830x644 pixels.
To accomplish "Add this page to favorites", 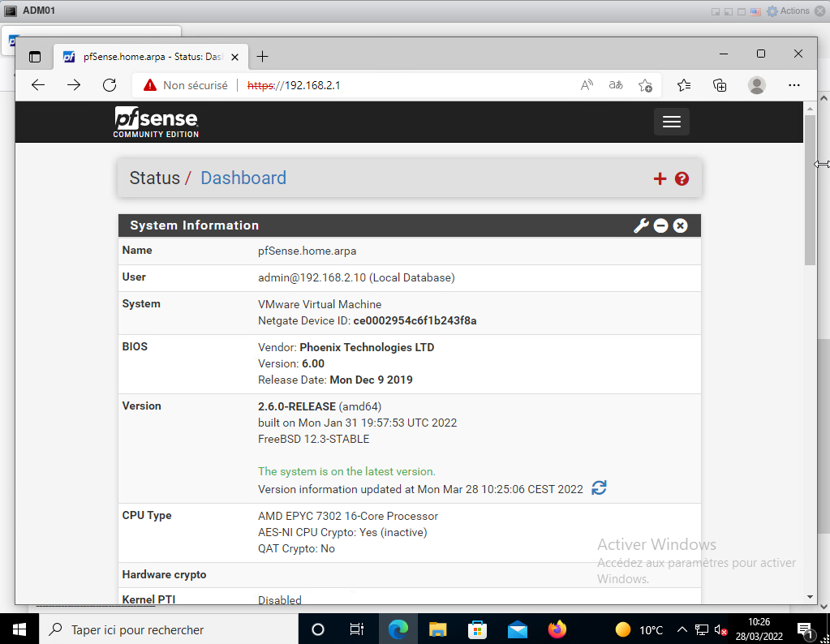I will pyautogui.click(x=645, y=85).
